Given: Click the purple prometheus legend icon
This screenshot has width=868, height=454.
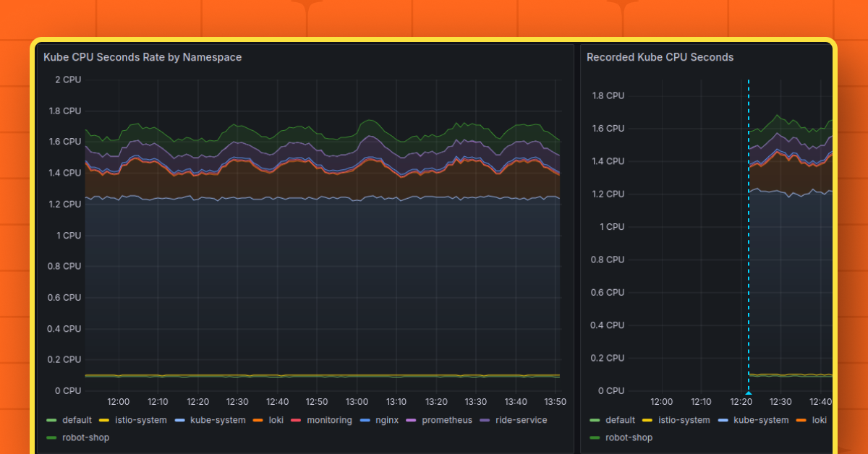Looking at the screenshot, I should pos(412,420).
